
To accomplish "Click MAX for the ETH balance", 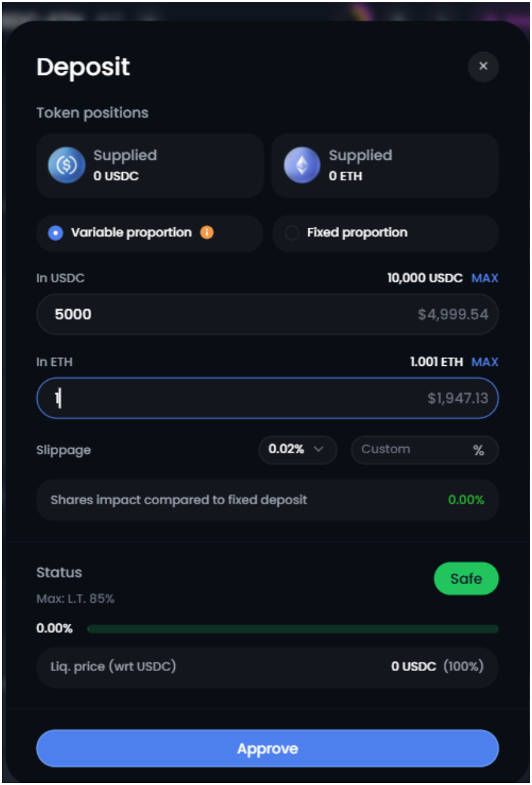I will (x=484, y=361).
